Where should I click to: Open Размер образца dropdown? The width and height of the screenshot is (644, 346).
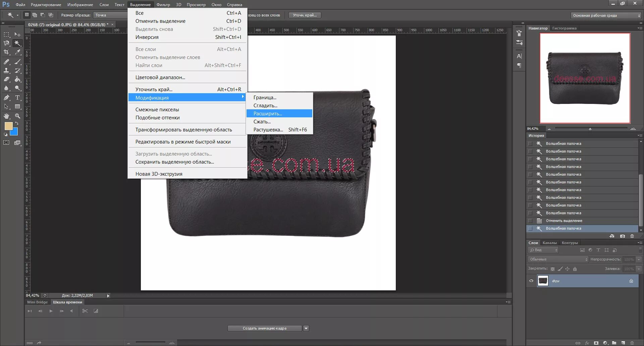111,15
